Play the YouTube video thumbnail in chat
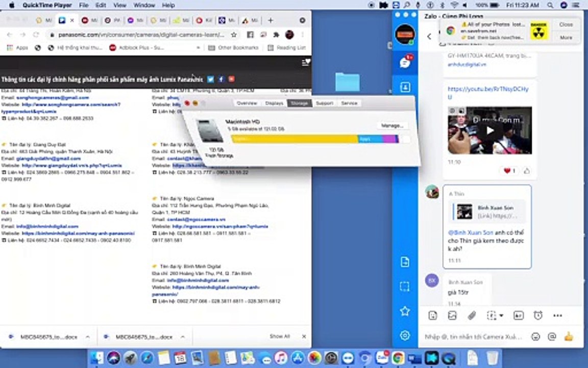Viewport: 588px width, 368px height. click(x=490, y=130)
